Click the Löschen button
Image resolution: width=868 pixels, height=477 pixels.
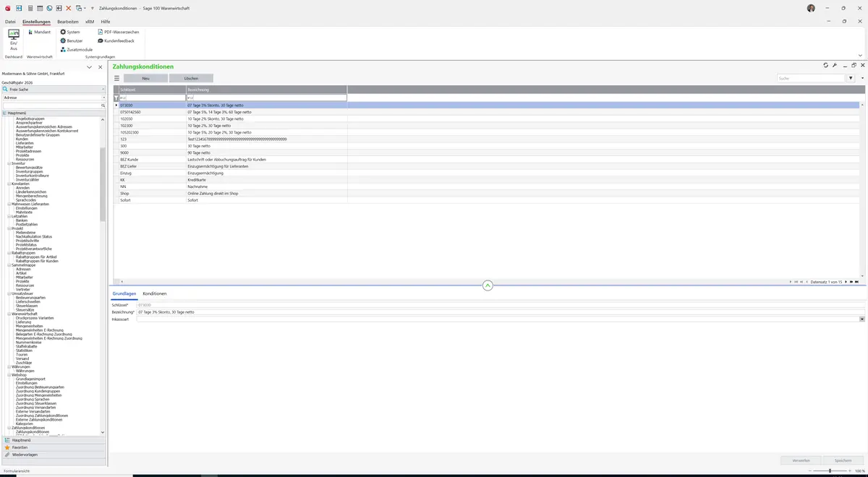[191, 78]
